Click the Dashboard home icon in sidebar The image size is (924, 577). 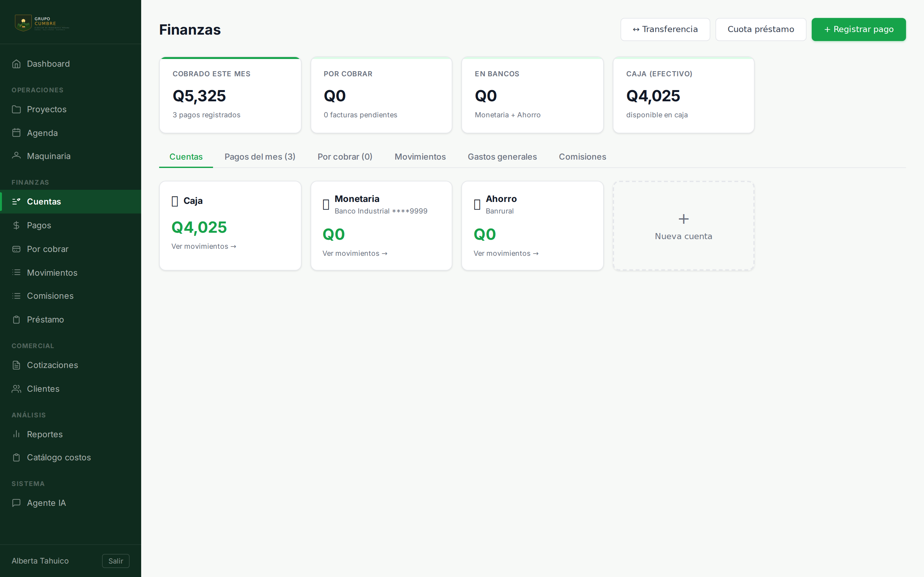click(16, 64)
